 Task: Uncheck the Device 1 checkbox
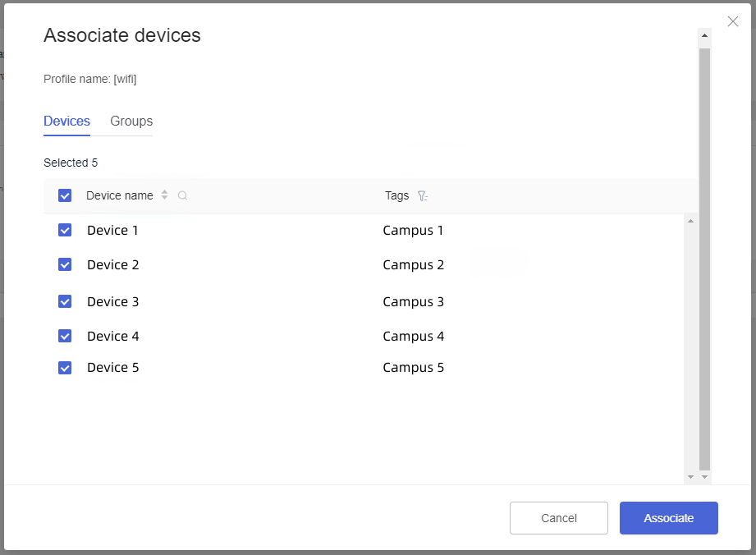(65, 231)
